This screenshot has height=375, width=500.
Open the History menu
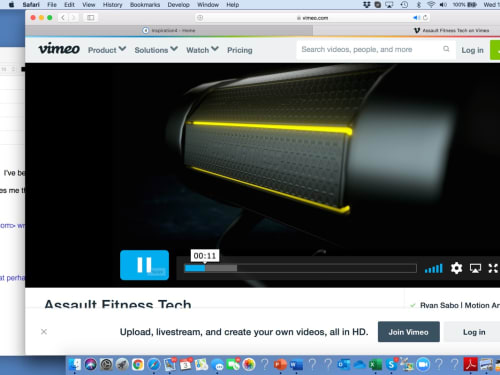(112, 5)
